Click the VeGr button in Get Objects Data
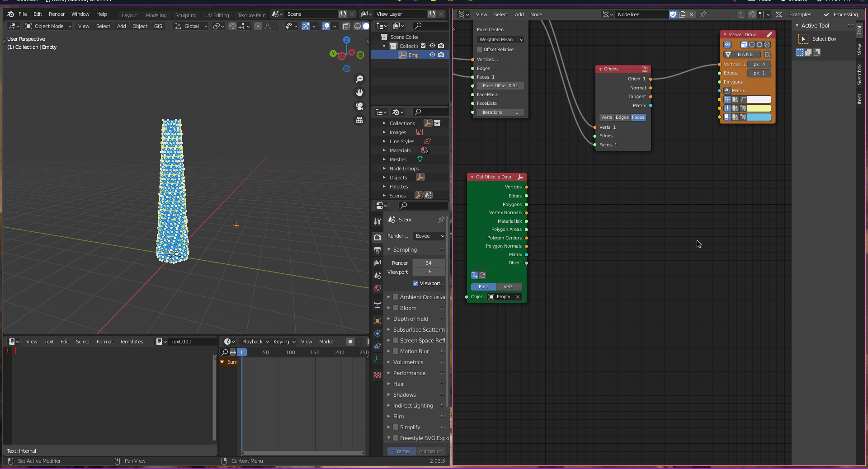 click(x=509, y=286)
